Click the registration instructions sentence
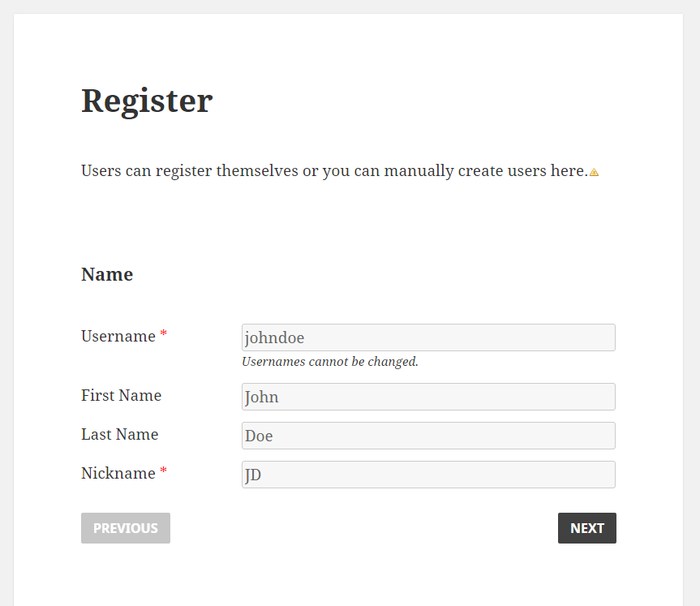The height and width of the screenshot is (606, 700). point(333,170)
